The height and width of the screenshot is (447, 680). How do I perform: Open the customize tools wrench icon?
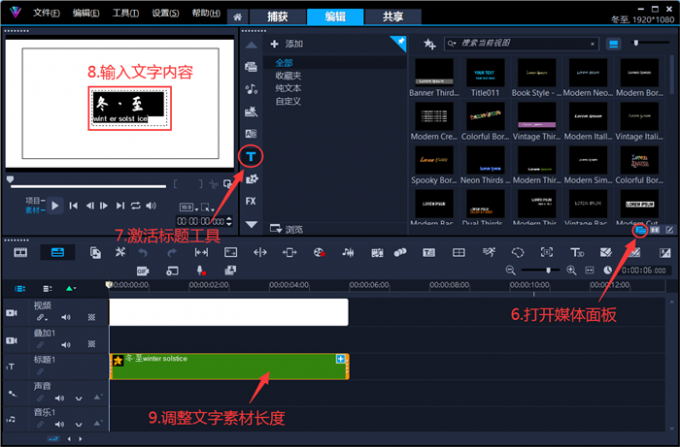[x=120, y=252]
